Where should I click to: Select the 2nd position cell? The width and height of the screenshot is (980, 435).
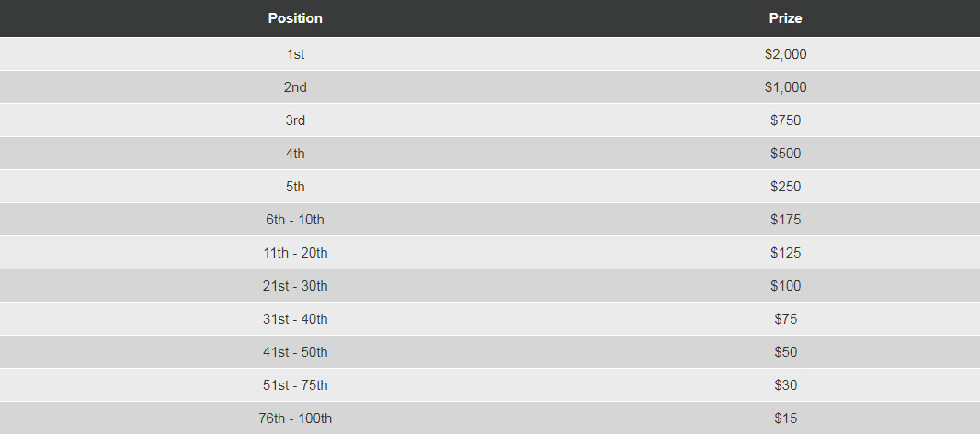point(295,87)
